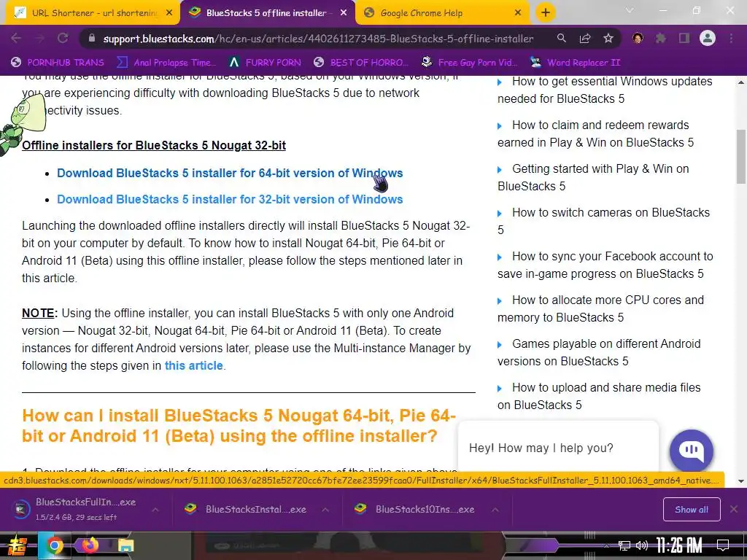
Task: Share this page using the share icon
Action: [585, 38]
